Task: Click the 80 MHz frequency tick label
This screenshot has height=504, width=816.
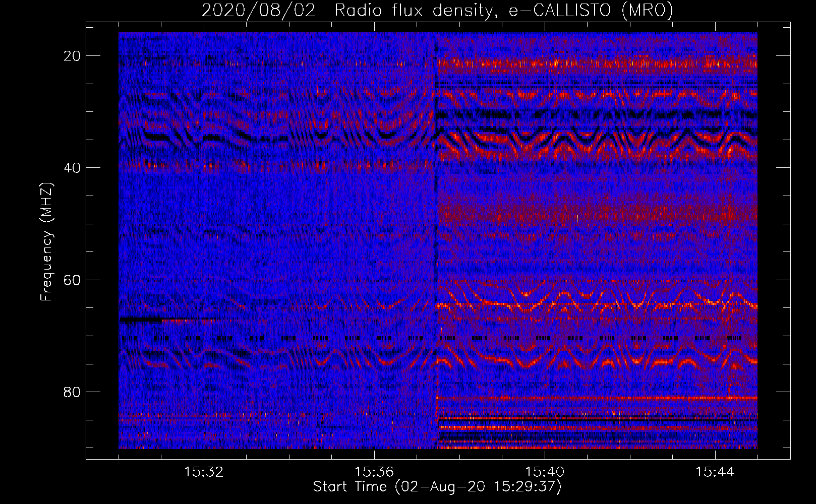Action: [73, 392]
